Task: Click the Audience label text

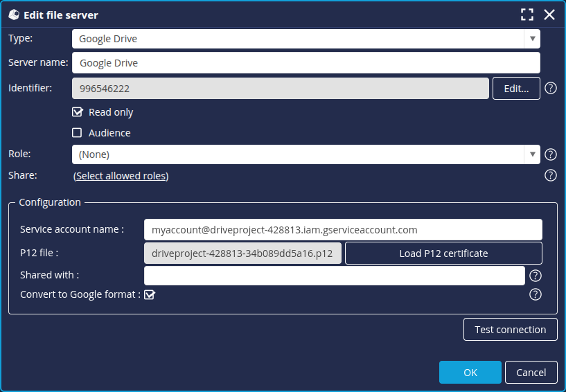Action: coord(109,133)
